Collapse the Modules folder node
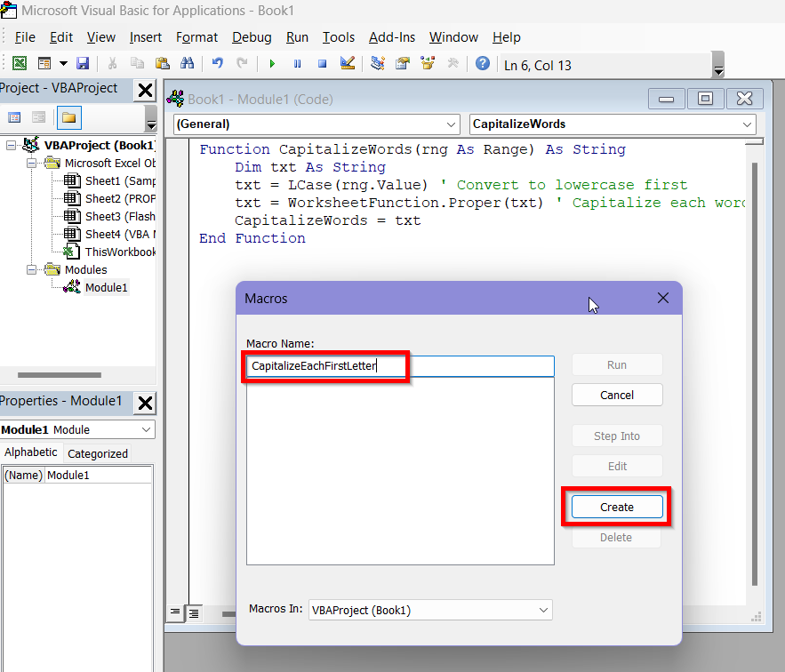 point(31,270)
